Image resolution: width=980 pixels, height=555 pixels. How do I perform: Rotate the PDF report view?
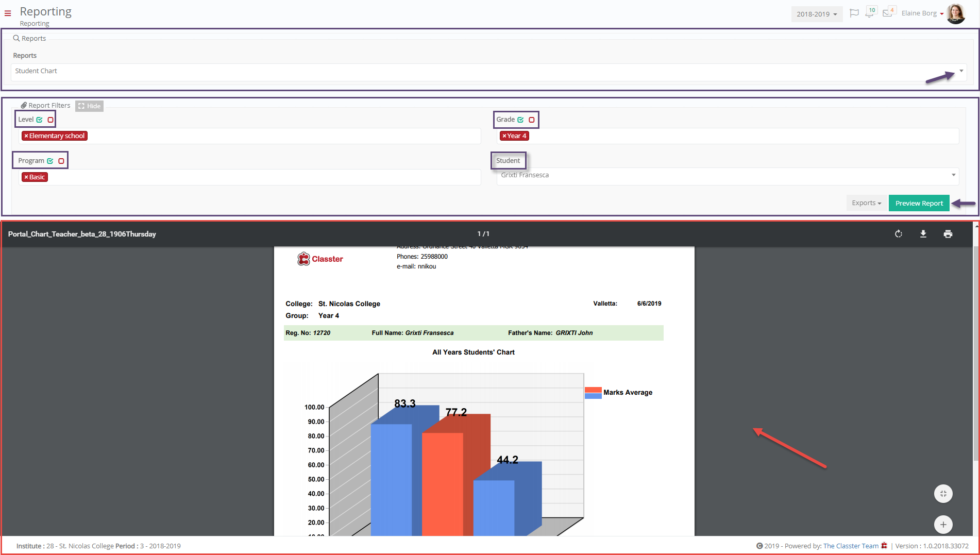pos(899,234)
